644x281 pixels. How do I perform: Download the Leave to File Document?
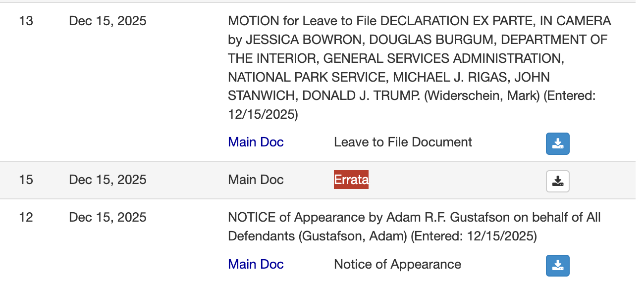pos(557,143)
